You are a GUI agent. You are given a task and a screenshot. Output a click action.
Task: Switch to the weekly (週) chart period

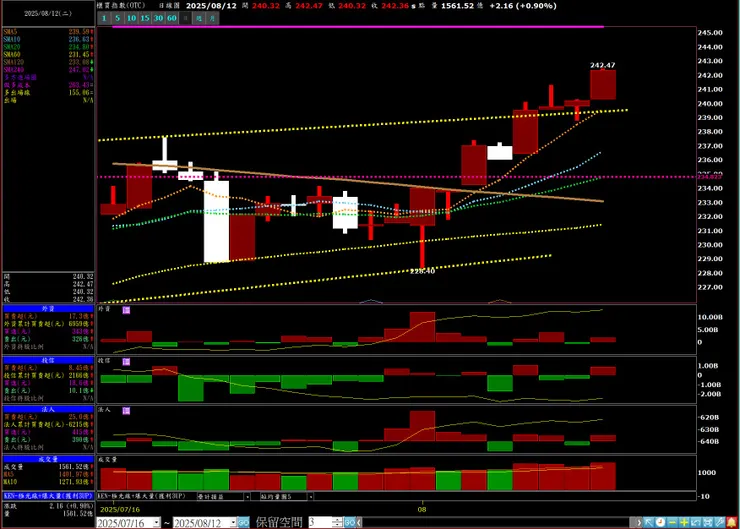pyautogui.click(x=199, y=18)
